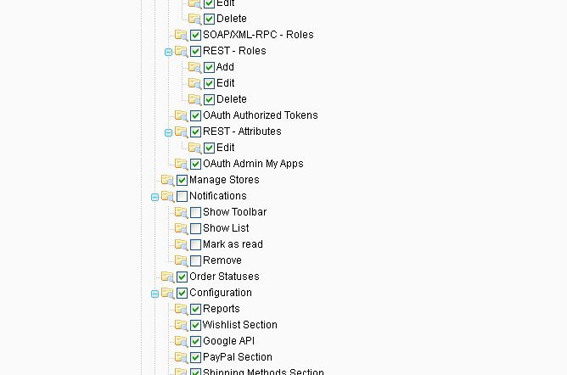Uncheck Manage Stores checkbox

pos(182,180)
